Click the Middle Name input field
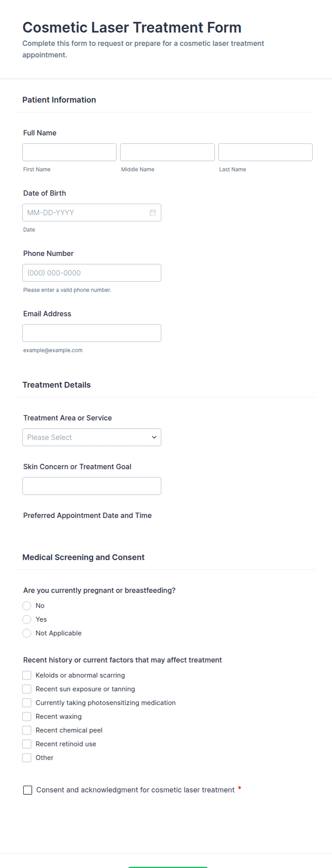This screenshot has width=332, height=868. 167,152
